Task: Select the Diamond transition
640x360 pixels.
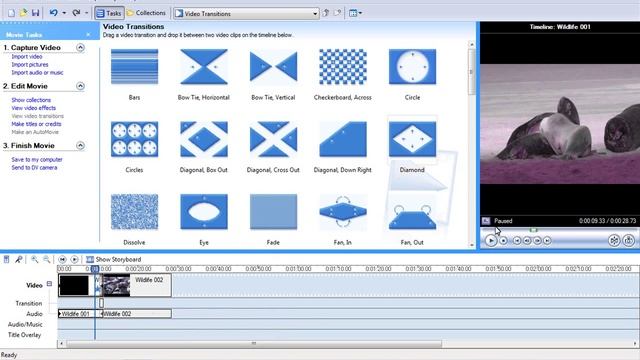Action: (412, 139)
